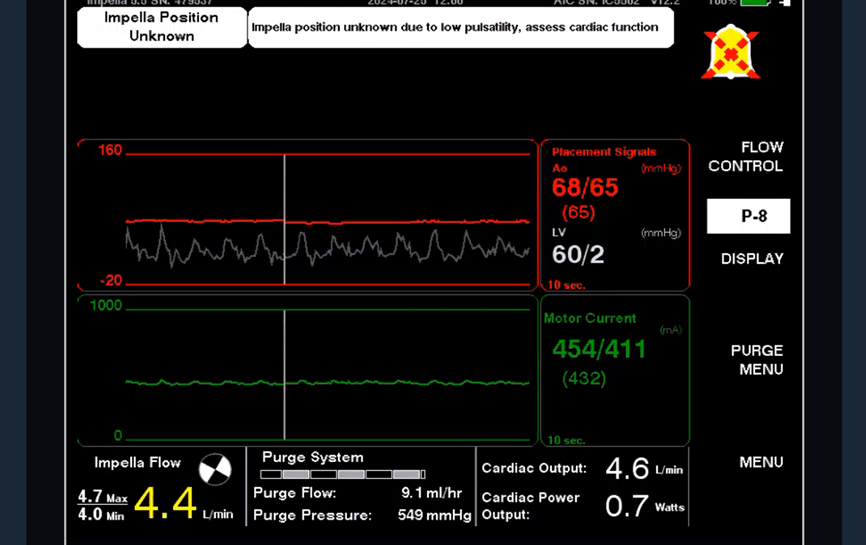The height and width of the screenshot is (545, 866).
Task: Click the Purge System progress bar
Action: point(342,474)
